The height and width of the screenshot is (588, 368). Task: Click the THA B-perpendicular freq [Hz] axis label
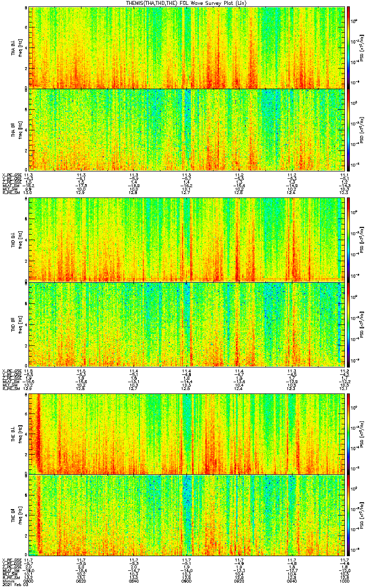coord(20,48)
